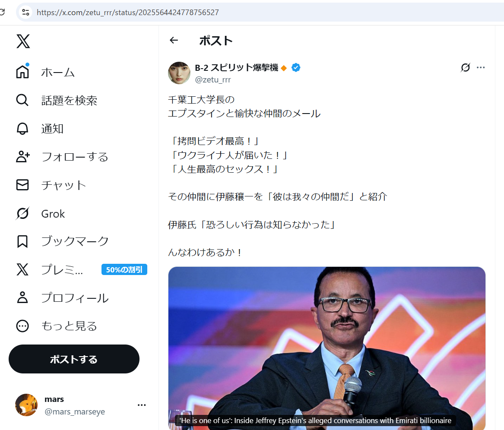Open Grok from the sidebar
Image resolution: width=504 pixels, height=430 pixels.
[53, 214]
